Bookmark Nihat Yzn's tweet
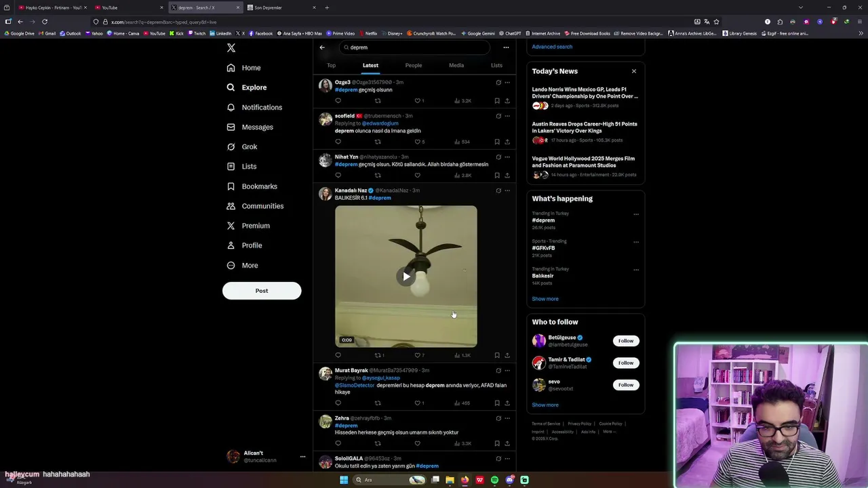Image resolution: width=868 pixels, height=488 pixels. tap(497, 176)
